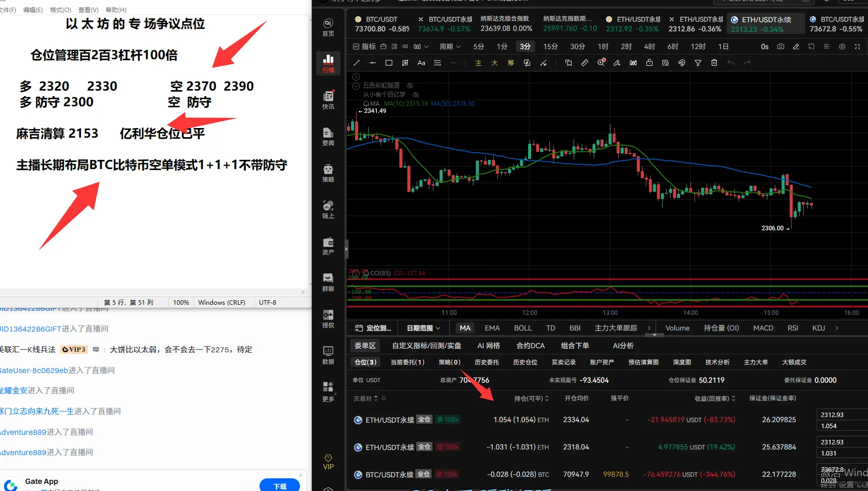Click the 指标 indicators button
Image resolution: width=868 pixels, height=491 pixels.
pyautogui.click(x=364, y=47)
